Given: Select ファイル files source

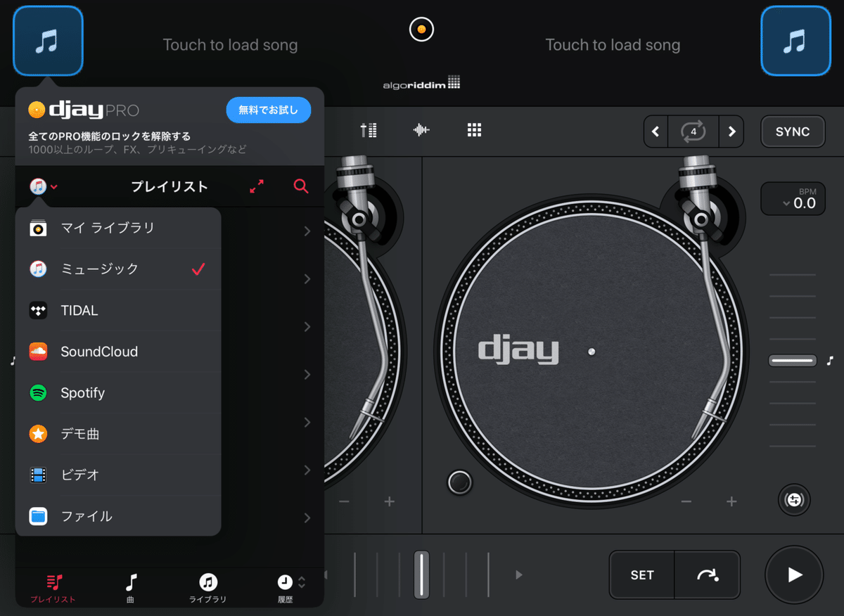Looking at the screenshot, I should (x=118, y=516).
